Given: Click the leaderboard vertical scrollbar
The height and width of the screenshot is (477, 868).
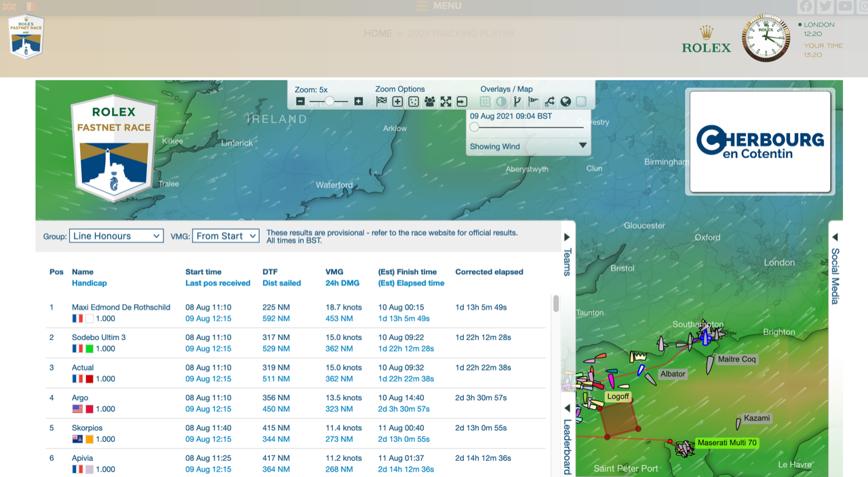Looking at the screenshot, I should point(556,304).
